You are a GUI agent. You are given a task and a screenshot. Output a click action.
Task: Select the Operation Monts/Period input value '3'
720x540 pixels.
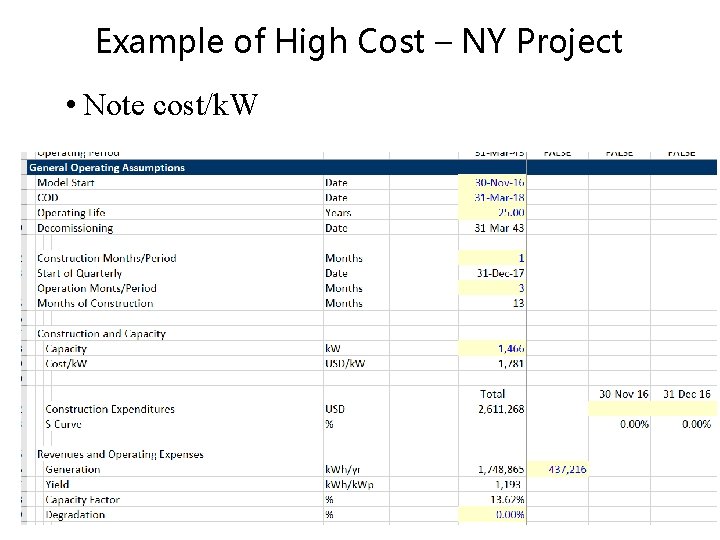click(x=492, y=288)
